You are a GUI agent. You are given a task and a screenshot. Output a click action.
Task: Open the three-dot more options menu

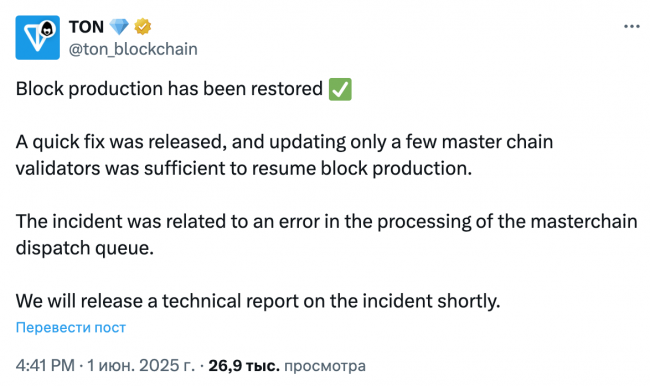(632, 27)
